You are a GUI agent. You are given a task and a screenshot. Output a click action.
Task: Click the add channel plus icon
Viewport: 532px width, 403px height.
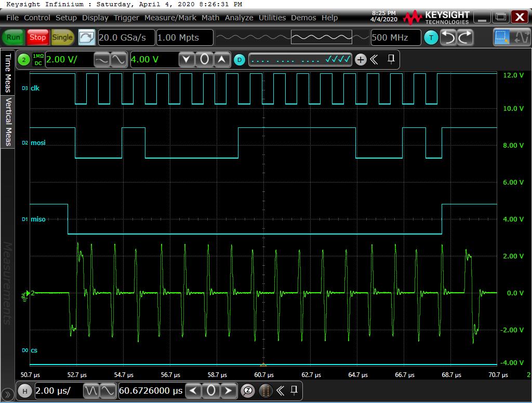click(x=361, y=60)
